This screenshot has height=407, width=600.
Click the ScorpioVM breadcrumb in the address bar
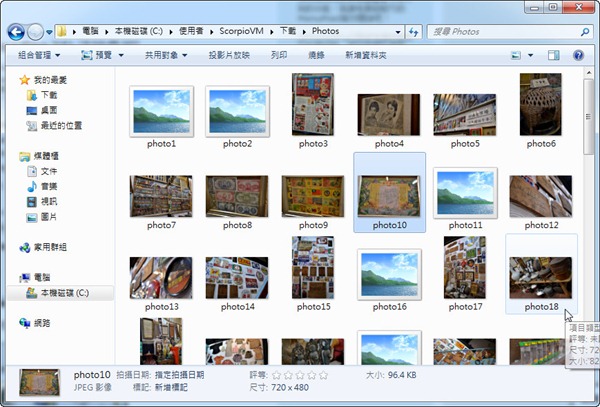241,31
